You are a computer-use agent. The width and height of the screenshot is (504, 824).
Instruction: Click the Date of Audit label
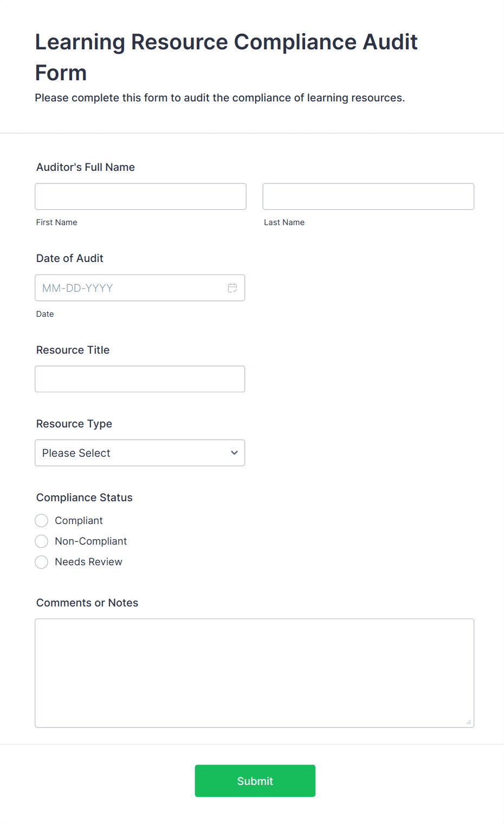[x=70, y=258]
